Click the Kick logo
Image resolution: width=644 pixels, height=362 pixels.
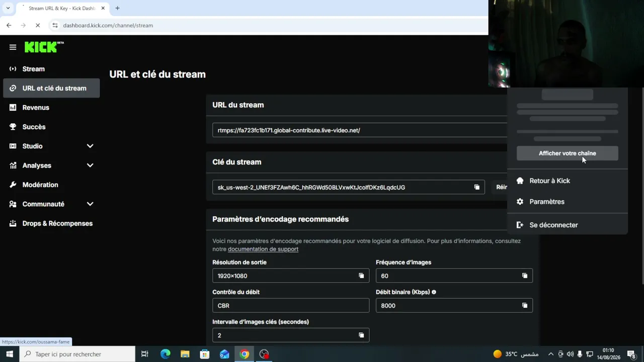coord(44,47)
